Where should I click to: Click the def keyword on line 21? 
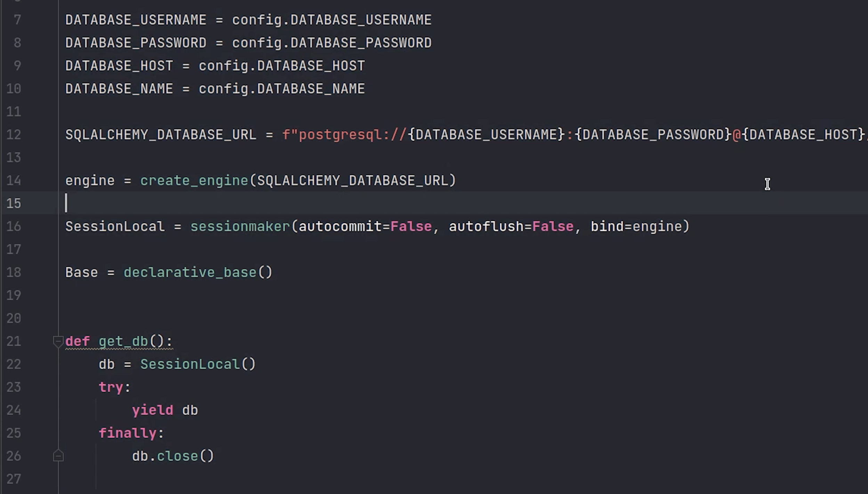tap(78, 341)
